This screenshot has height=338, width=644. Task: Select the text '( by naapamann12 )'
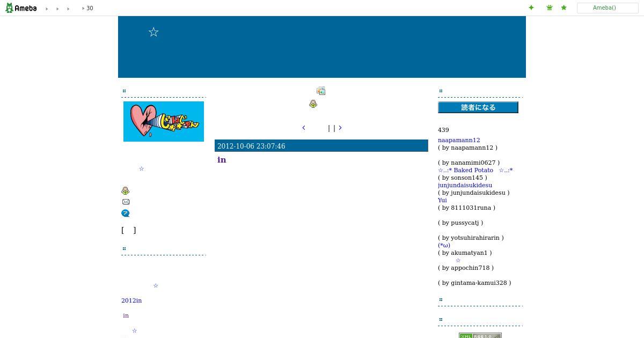[467, 148]
